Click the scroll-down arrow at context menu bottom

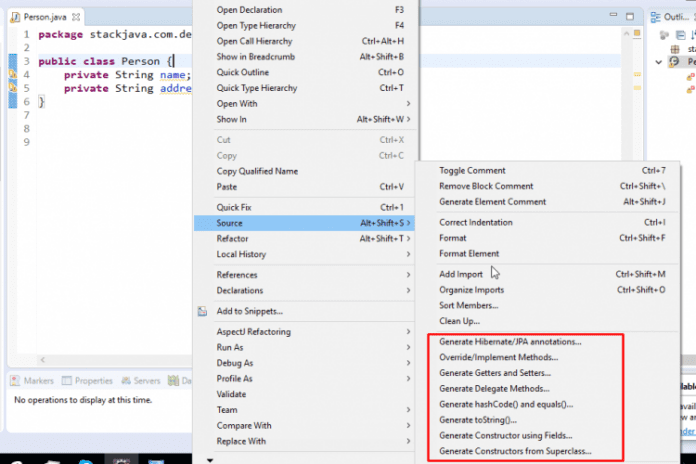pos(209,459)
